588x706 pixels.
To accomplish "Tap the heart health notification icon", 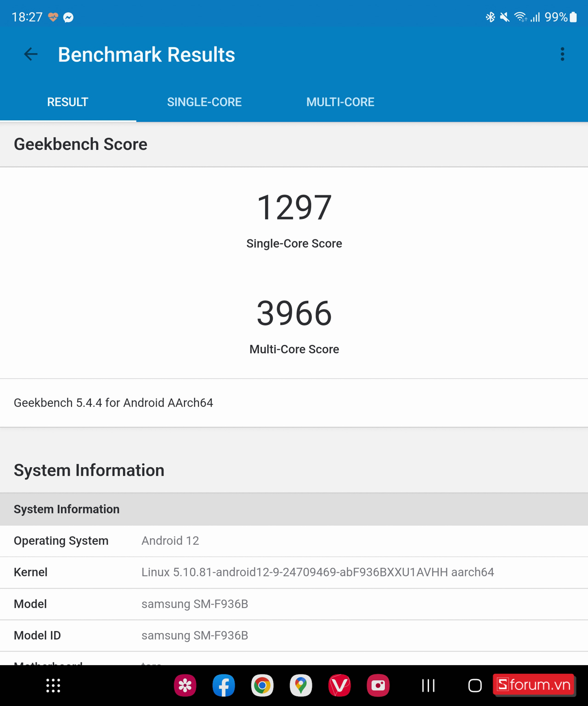I will 53,17.
